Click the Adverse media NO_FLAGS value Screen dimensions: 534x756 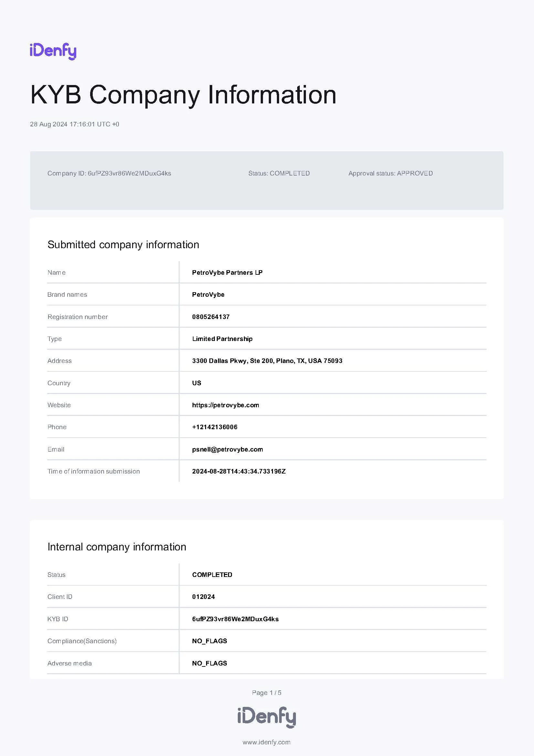click(x=210, y=663)
